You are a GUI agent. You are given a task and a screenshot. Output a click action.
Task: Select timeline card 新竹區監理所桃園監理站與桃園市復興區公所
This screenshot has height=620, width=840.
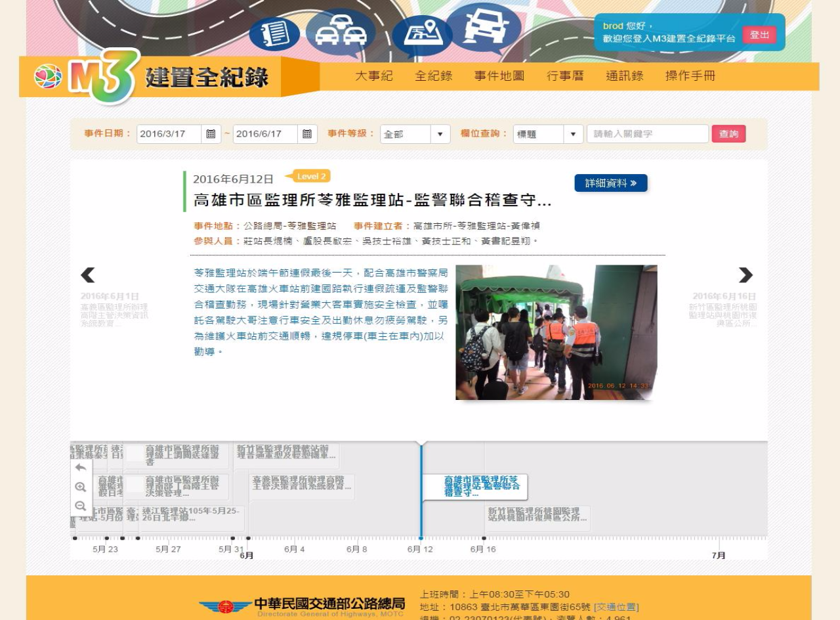point(537,518)
